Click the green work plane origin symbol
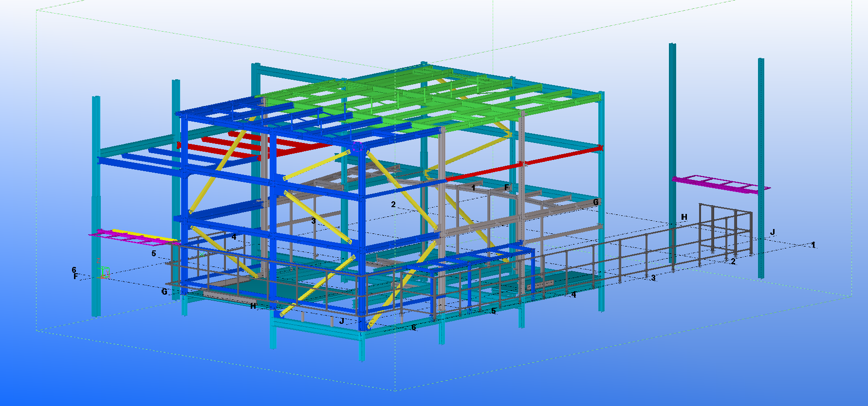The height and width of the screenshot is (406, 868). pyautogui.click(x=104, y=272)
